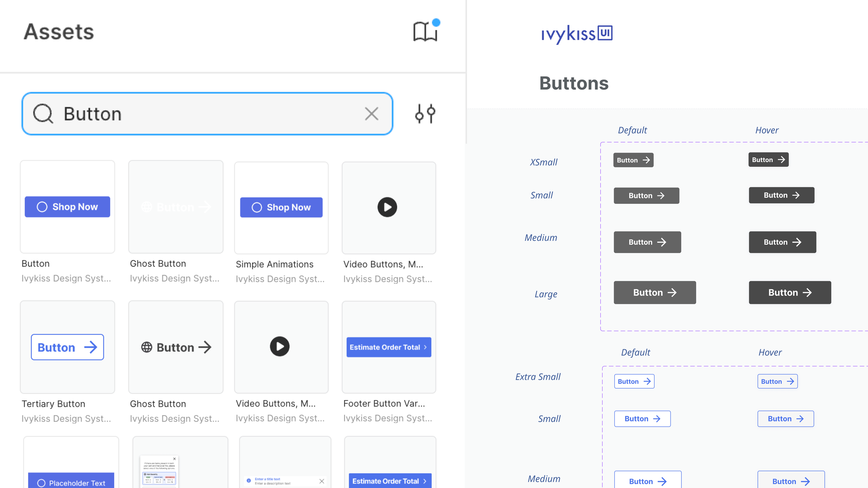The image size is (868, 488).
Task: Select the dialog table asset thumbnail
Action: point(180,462)
